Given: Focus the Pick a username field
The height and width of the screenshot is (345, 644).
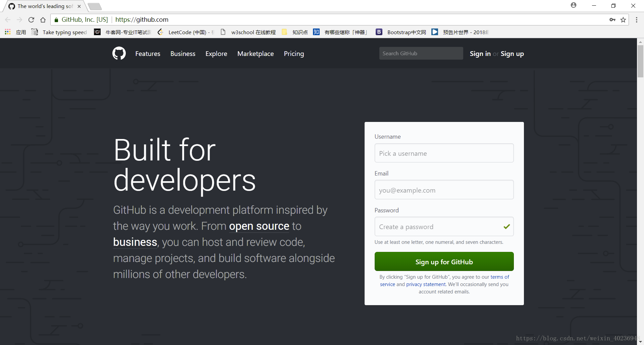Looking at the screenshot, I should pyautogui.click(x=444, y=153).
